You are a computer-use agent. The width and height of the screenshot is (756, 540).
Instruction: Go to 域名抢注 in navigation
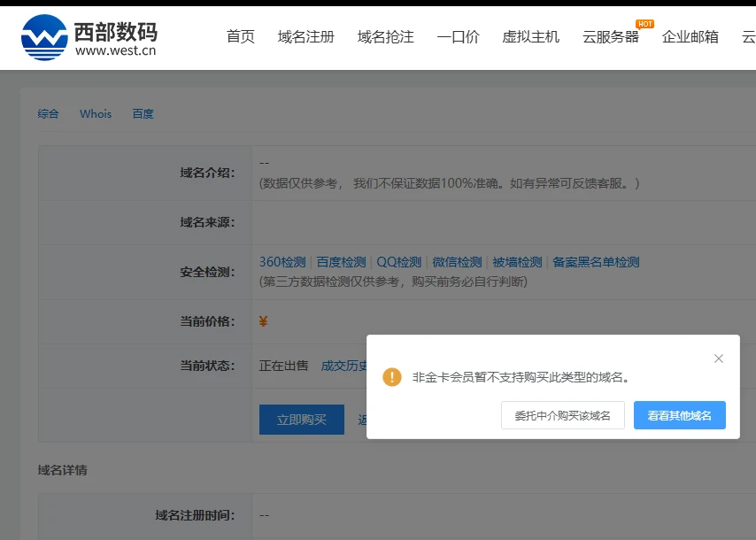point(386,37)
